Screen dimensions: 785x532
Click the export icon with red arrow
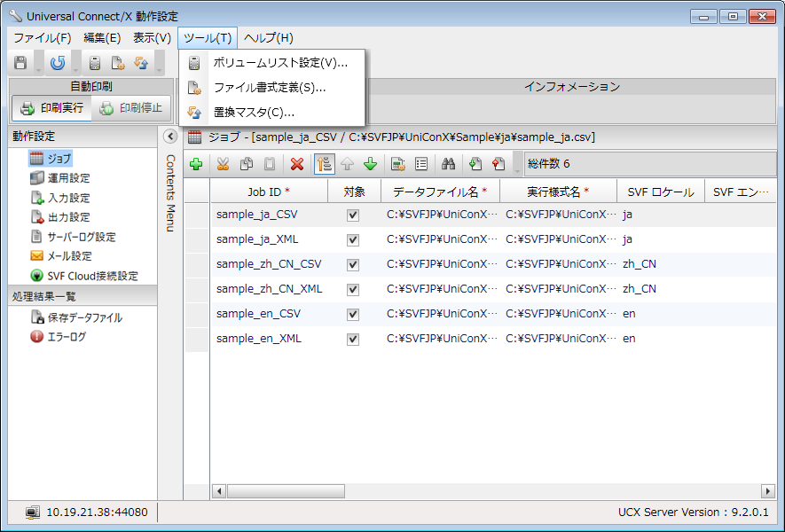click(498, 164)
